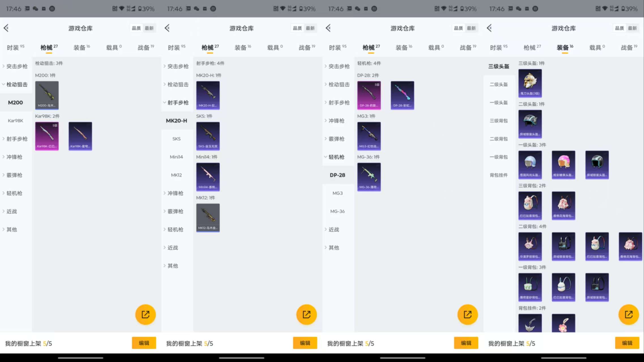Viewport: 644px width, 362px height.
Task: Select the SKS-金玉无双 skin thumbnail
Action: pos(208,136)
